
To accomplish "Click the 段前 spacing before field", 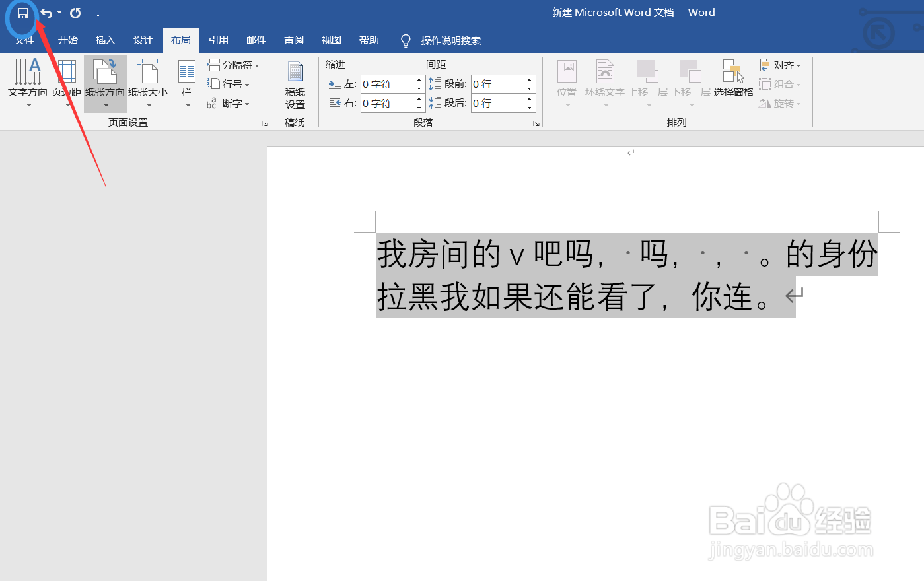I will point(498,85).
